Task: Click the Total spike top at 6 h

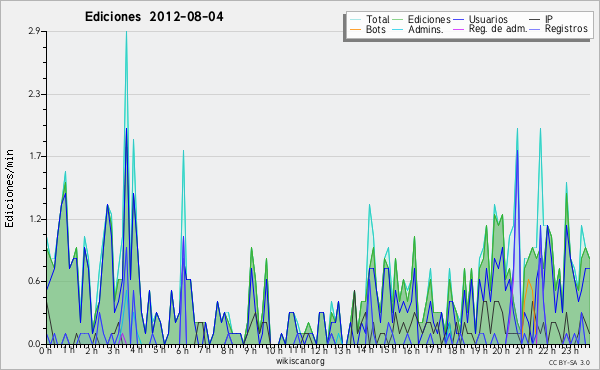Action: (183, 151)
